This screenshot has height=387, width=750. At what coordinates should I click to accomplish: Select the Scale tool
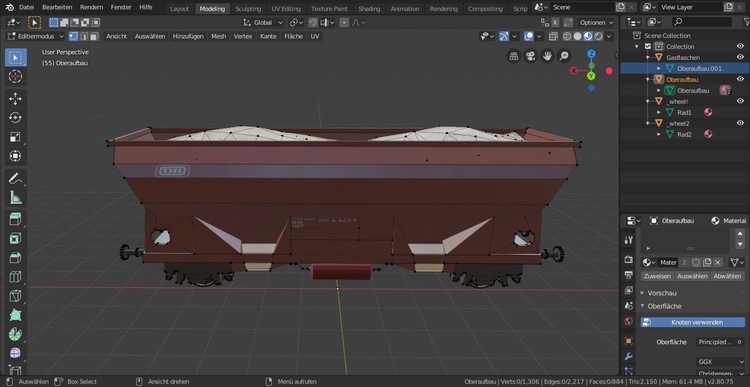point(16,137)
